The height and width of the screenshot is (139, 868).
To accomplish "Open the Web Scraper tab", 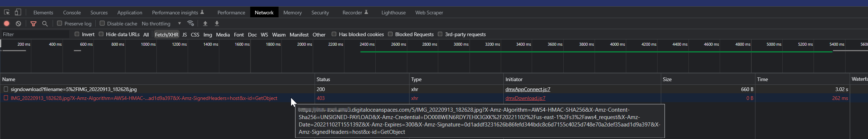I will click(x=429, y=13).
